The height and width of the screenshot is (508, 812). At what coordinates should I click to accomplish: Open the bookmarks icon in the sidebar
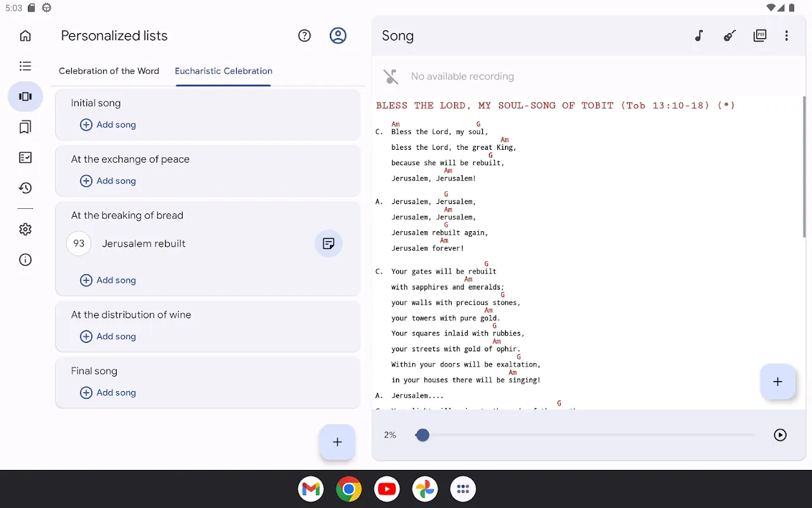click(x=25, y=128)
